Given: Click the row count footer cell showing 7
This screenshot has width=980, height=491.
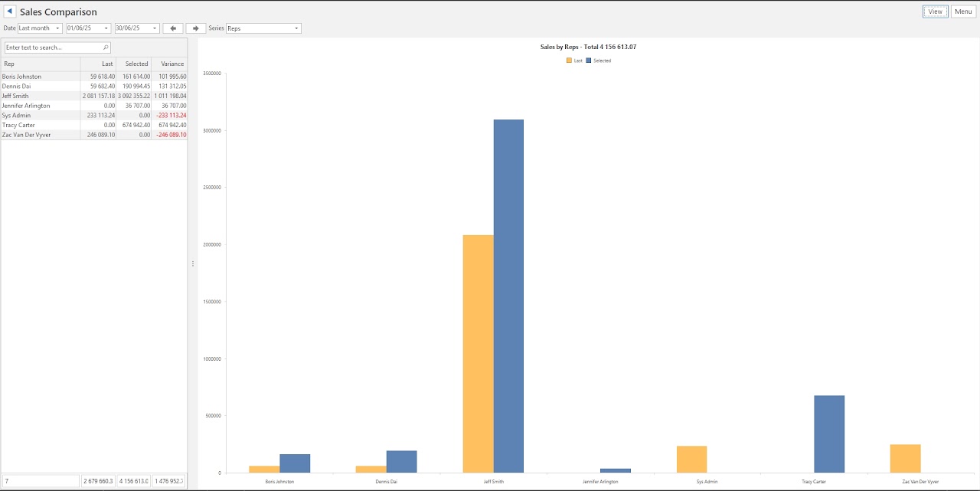Looking at the screenshot, I should (41, 481).
